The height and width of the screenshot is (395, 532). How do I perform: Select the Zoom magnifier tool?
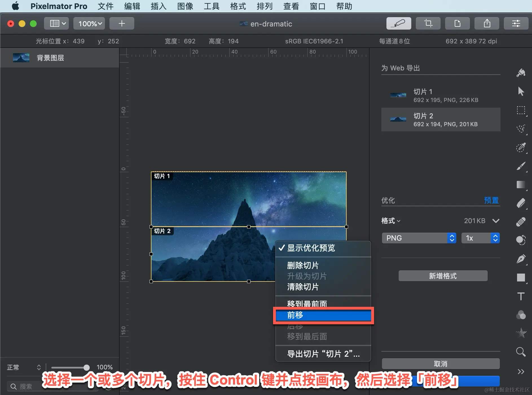521,352
